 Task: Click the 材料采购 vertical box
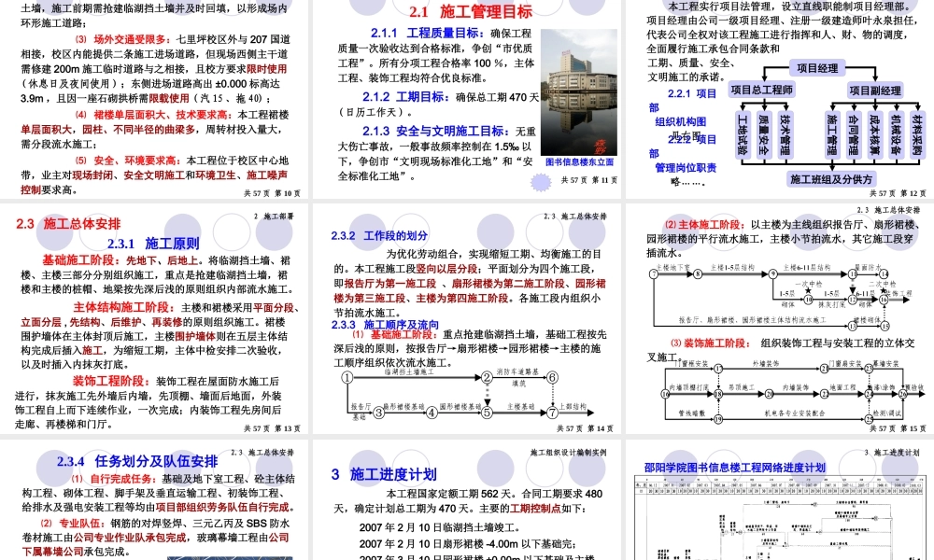[x=917, y=134]
